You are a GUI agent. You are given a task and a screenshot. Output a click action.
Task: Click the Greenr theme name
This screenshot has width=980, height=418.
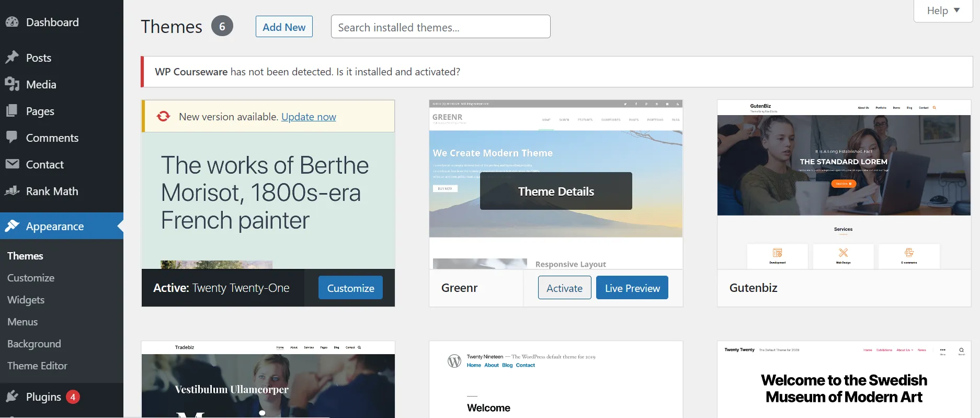tap(459, 288)
